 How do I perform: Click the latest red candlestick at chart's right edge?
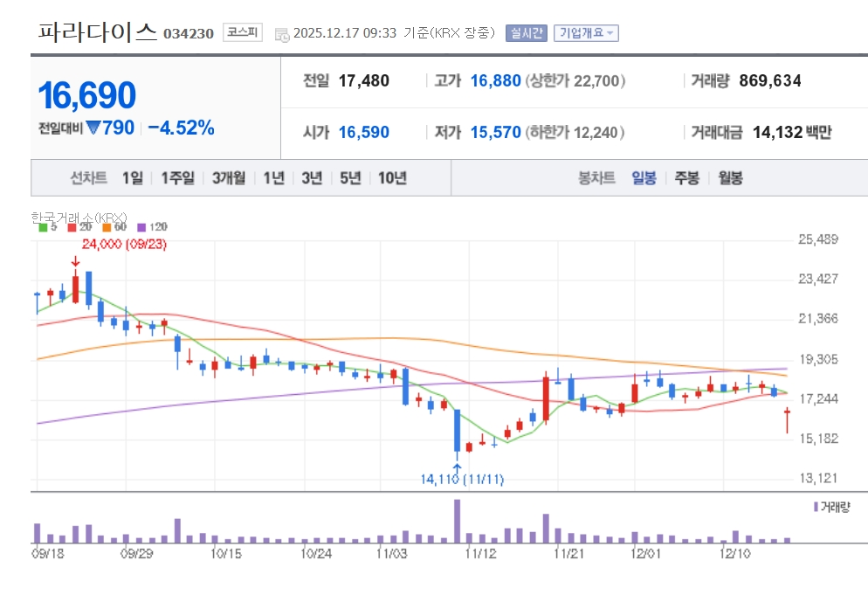click(787, 420)
